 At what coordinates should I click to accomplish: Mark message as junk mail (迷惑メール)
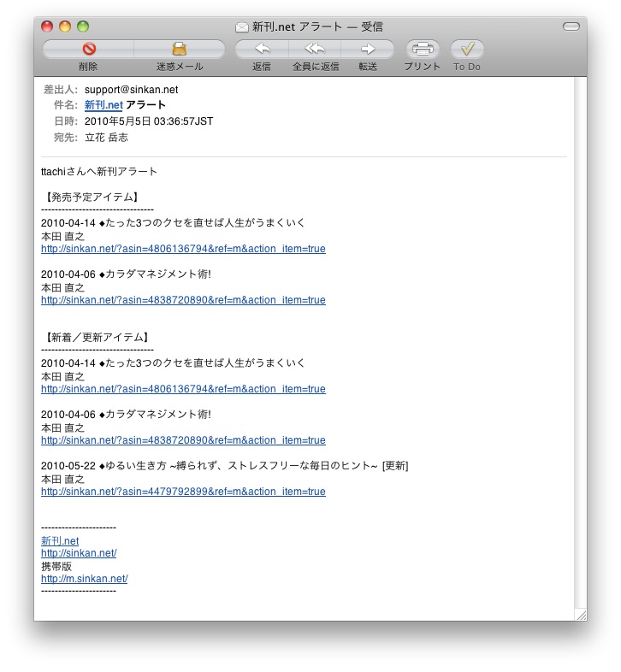(x=179, y=50)
